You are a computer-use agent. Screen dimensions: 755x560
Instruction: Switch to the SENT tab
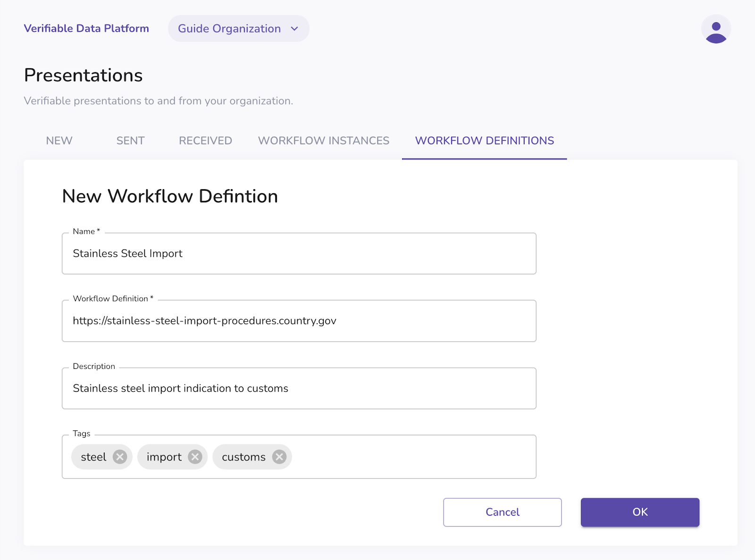coord(130,141)
